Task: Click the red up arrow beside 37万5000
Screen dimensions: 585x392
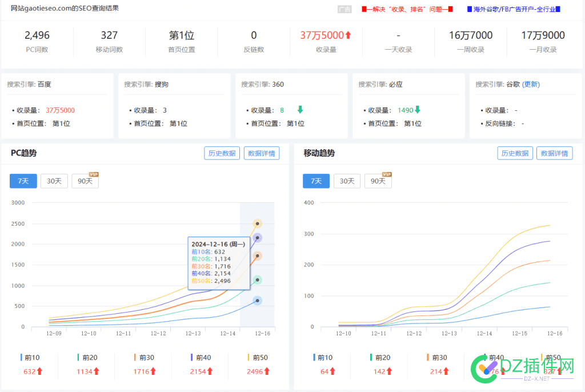Action: (348, 35)
